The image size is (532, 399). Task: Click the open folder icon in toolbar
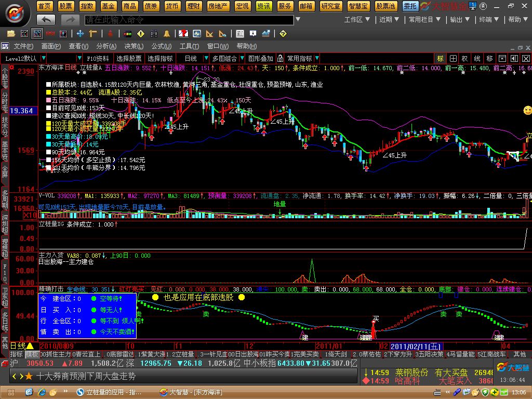11,34
